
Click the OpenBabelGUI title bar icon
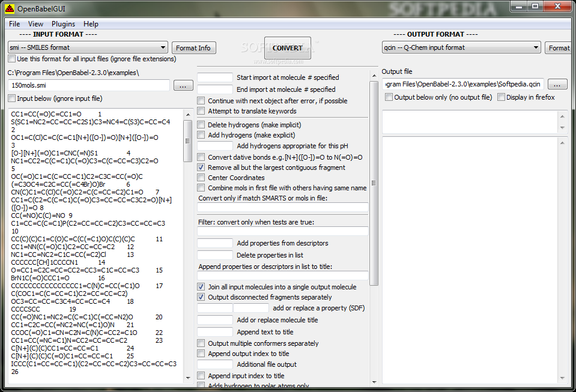coord(10,8)
